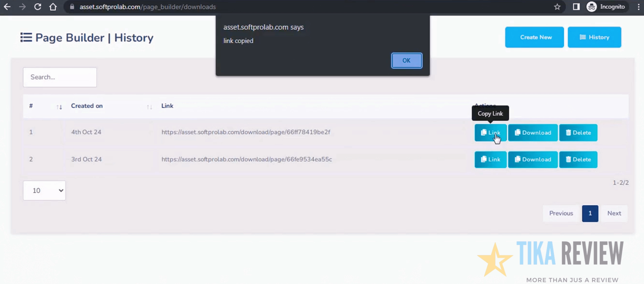The image size is (644, 284).
Task: Focus the Search input field
Action: click(60, 77)
